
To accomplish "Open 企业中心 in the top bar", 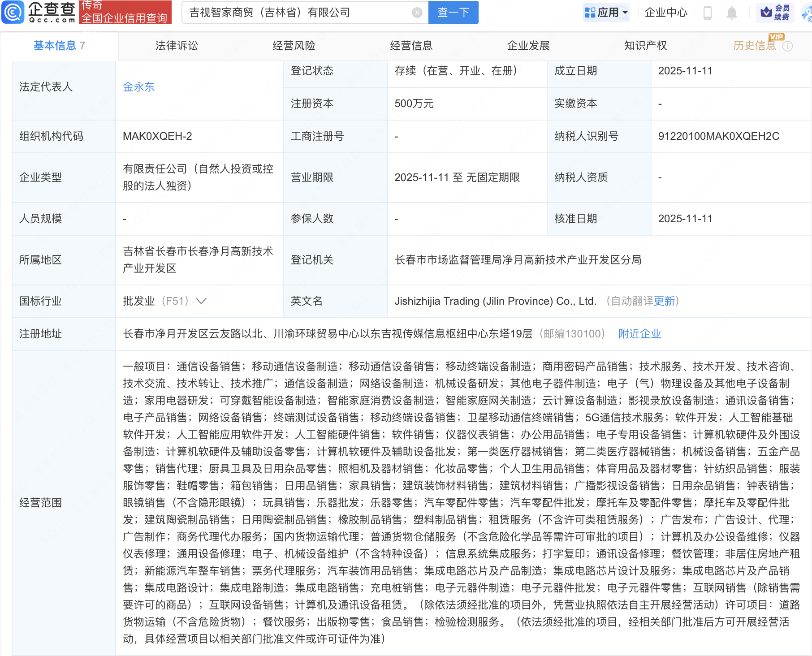I will pyautogui.click(x=665, y=13).
